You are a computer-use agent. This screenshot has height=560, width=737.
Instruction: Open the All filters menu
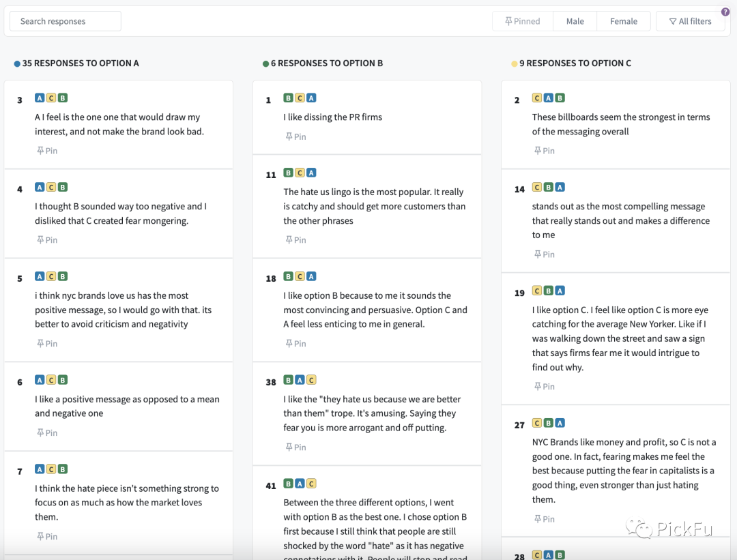tap(690, 21)
